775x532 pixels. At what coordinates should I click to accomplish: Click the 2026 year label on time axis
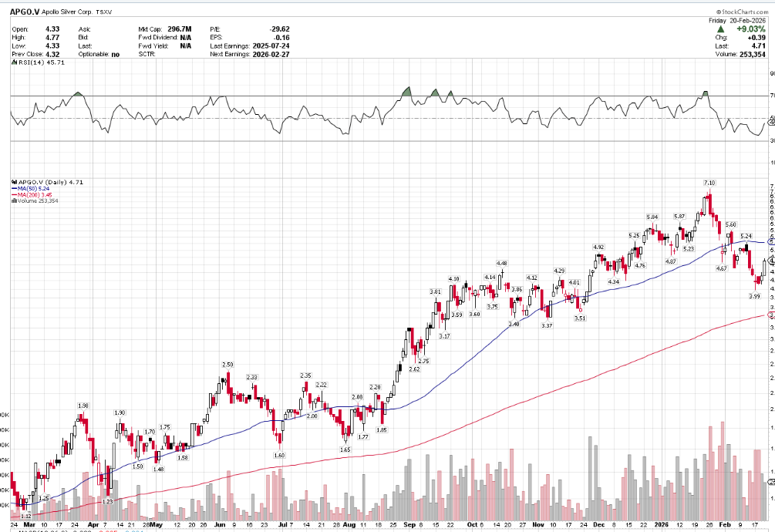(662, 524)
